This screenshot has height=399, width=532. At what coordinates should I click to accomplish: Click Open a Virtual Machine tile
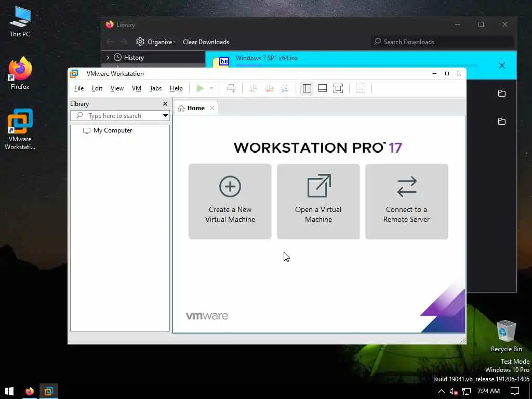coord(318,202)
